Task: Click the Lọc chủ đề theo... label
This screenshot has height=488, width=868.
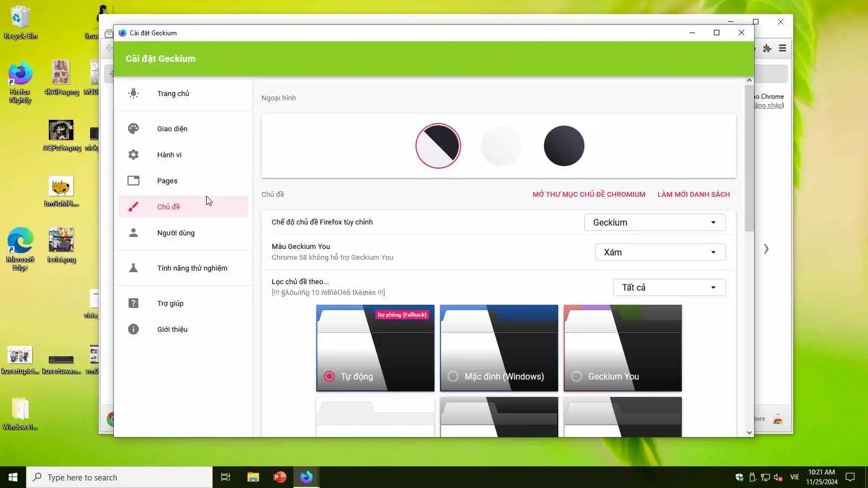Action: tap(300, 281)
